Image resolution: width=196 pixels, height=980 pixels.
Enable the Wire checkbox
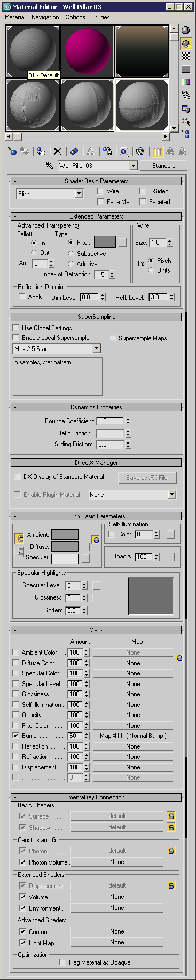(x=100, y=191)
